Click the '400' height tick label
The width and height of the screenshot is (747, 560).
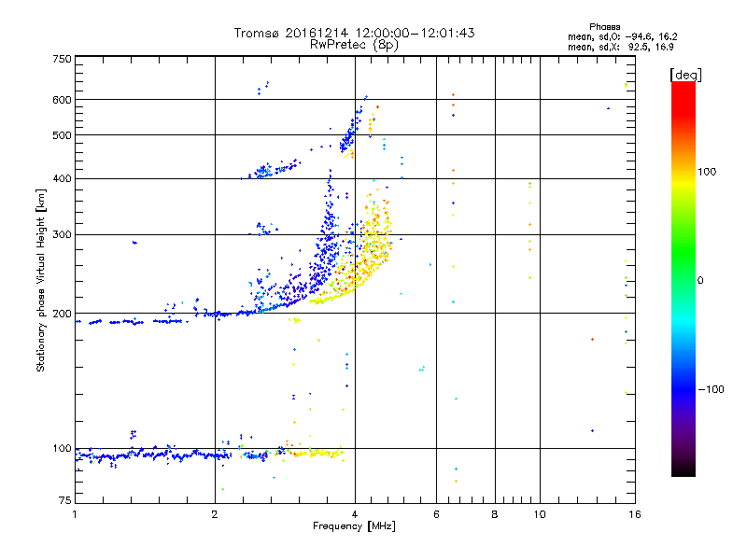click(63, 178)
